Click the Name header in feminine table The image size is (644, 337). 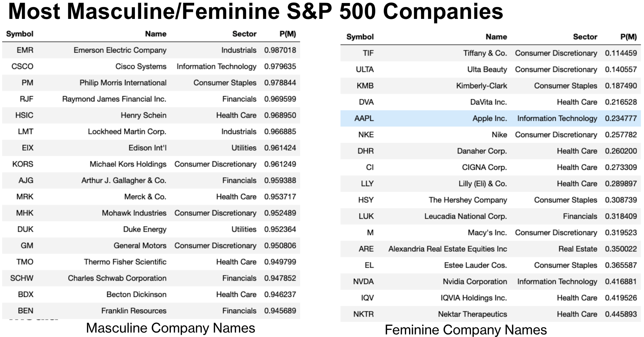point(496,37)
